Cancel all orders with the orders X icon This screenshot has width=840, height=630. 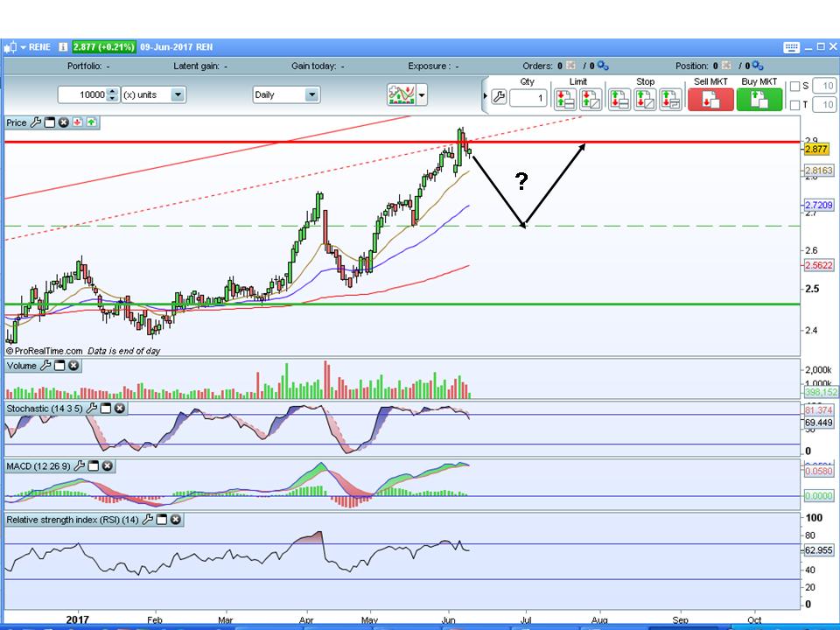pos(570,66)
